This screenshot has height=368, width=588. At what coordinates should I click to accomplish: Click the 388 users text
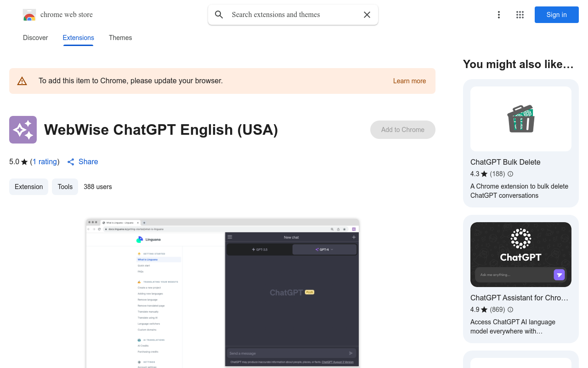98,187
